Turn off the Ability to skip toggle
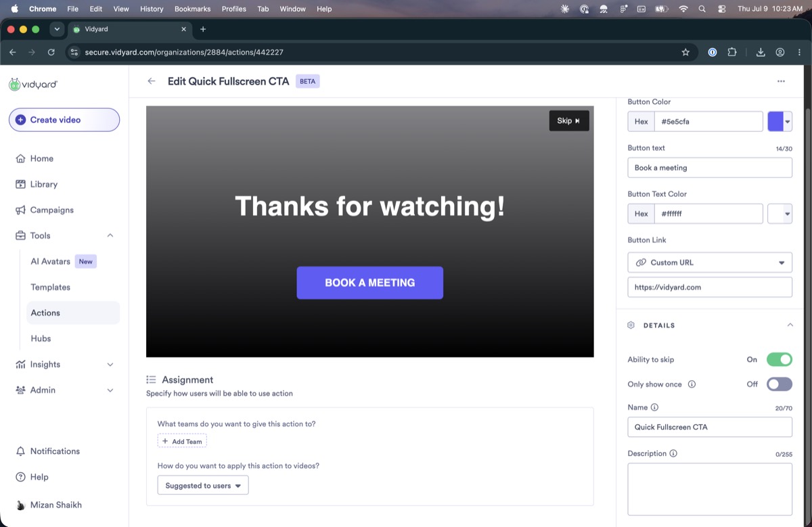This screenshot has width=812, height=527. (779, 359)
